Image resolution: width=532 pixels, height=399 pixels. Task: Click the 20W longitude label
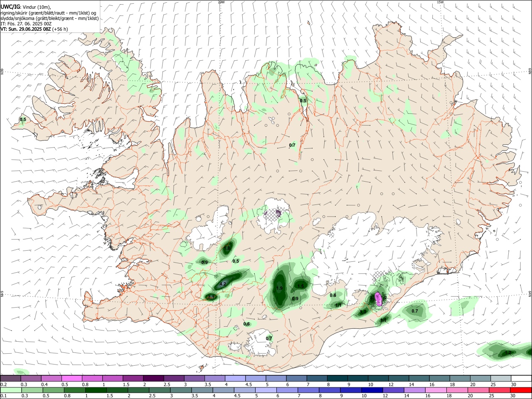coord(221,2)
